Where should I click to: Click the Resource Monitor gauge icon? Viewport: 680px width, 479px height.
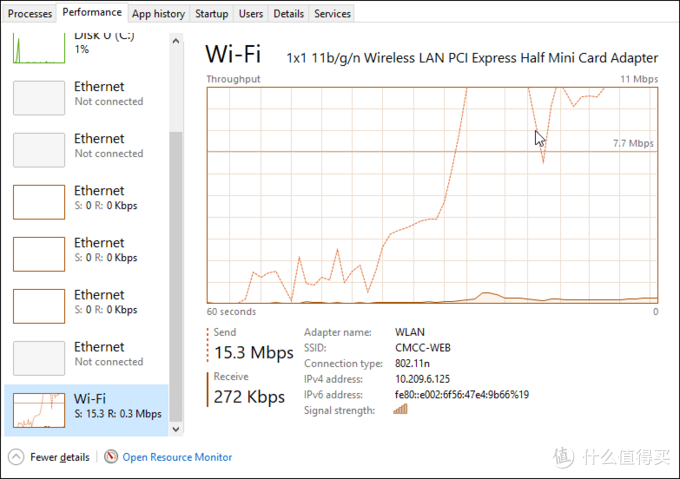111,456
